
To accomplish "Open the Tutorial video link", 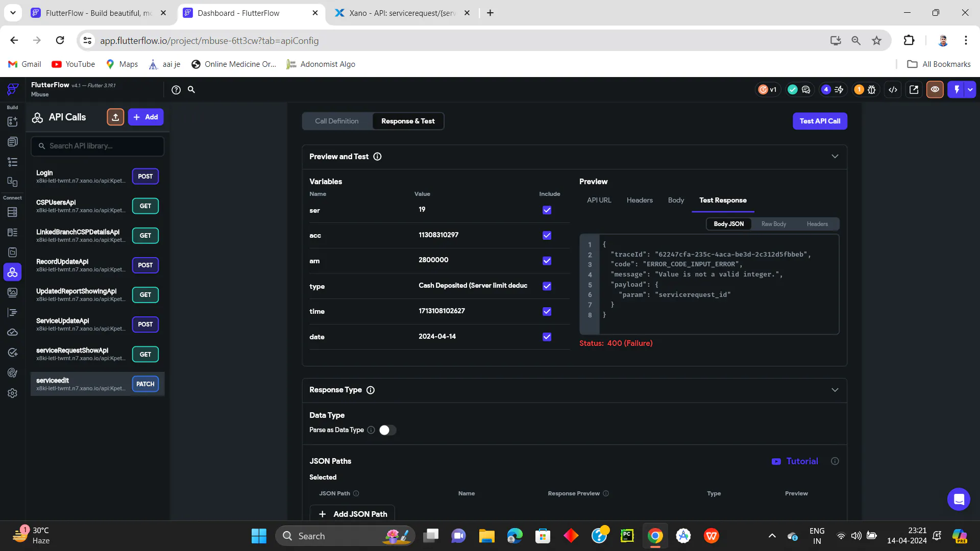I will [795, 461].
